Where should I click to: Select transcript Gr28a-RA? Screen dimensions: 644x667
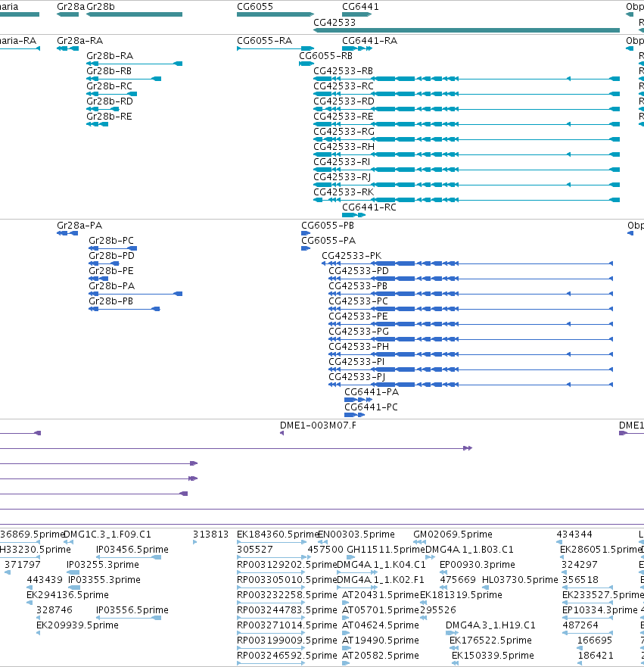(67, 48)
